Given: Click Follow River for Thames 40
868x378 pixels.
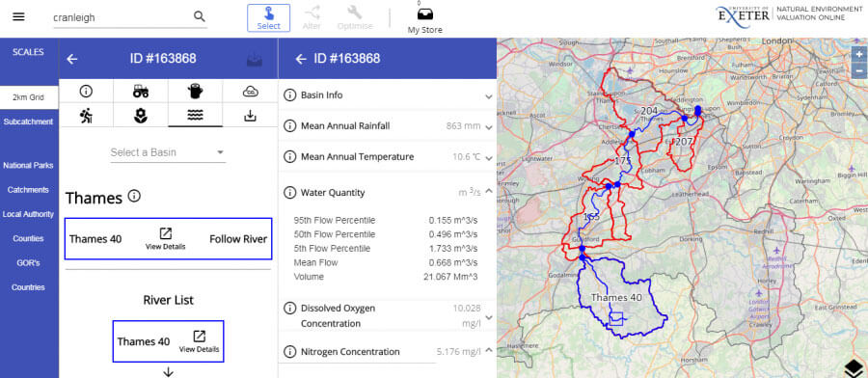Looking at the screenshot, I should tap(238, 239).
